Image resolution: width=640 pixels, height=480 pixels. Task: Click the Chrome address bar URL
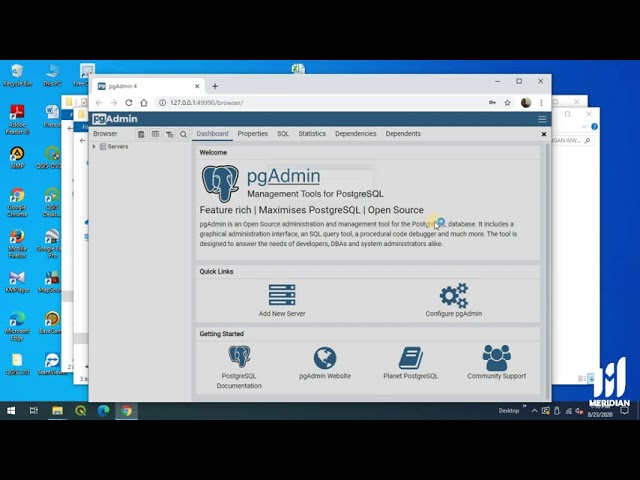click(x=206, y=103)
